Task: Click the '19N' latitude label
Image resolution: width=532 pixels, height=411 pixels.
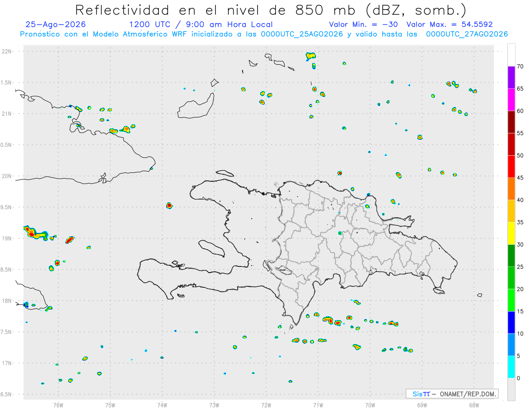Action: click(8, 238)
